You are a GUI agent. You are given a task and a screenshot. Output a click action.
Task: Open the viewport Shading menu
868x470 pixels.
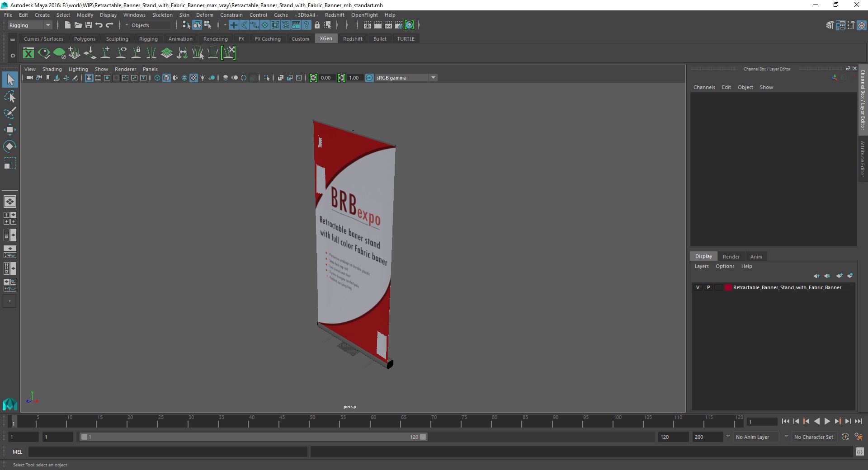click(x=52, y=69)
